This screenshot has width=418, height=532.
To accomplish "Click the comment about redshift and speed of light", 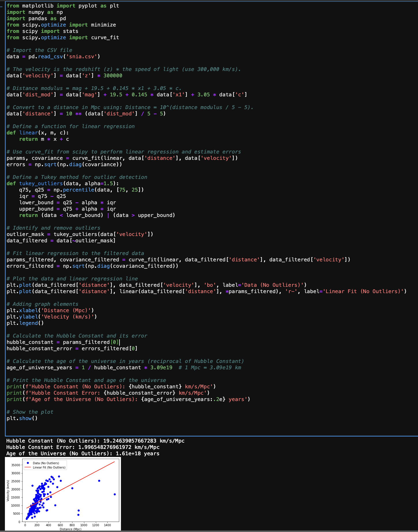I will coord(124,69).
